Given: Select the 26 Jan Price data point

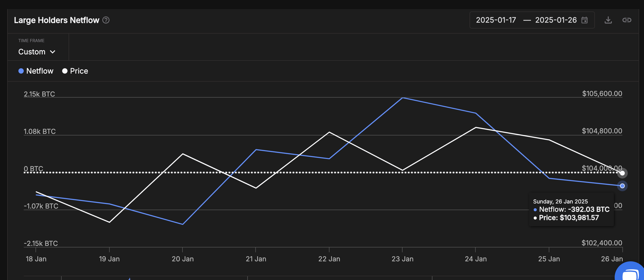Looking at the screenshot, I should click(622, 173).
